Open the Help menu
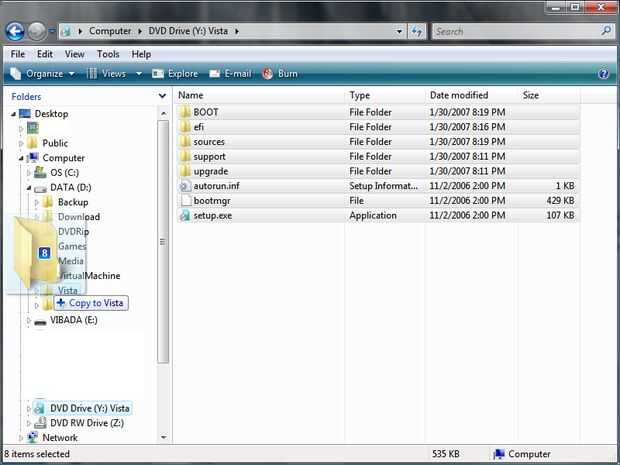Image resolution: width=620 pixels, height=465 pixels. (x=141, y=54)
